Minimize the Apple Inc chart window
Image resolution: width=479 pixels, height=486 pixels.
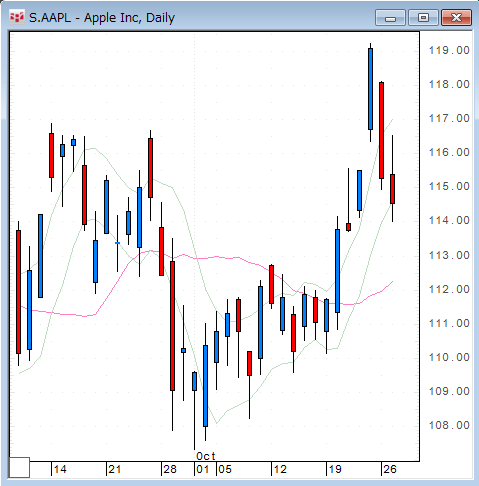(x=390, y=18)
